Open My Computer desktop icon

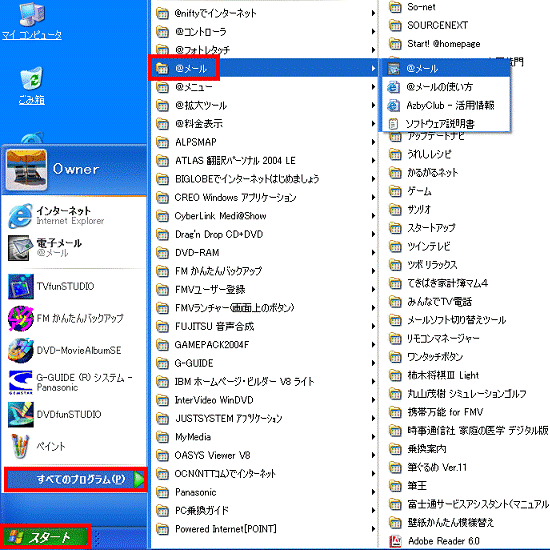click(32, 21)
